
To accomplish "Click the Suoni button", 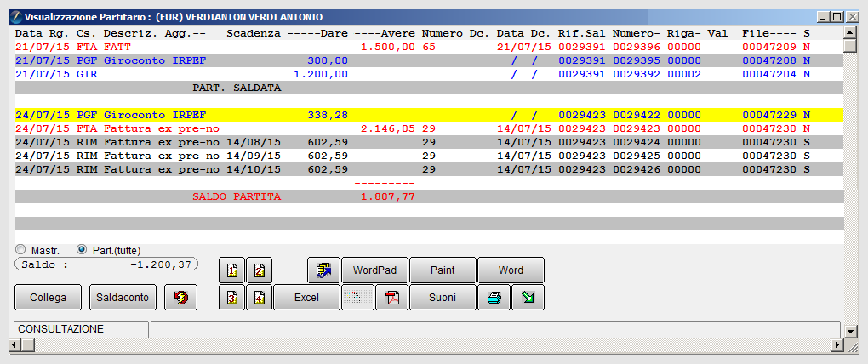I will tap(443, 297).
